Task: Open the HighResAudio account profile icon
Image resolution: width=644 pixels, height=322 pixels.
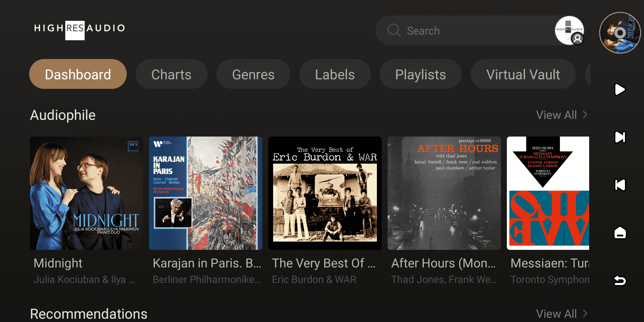Action: click(x=569, y=30)
